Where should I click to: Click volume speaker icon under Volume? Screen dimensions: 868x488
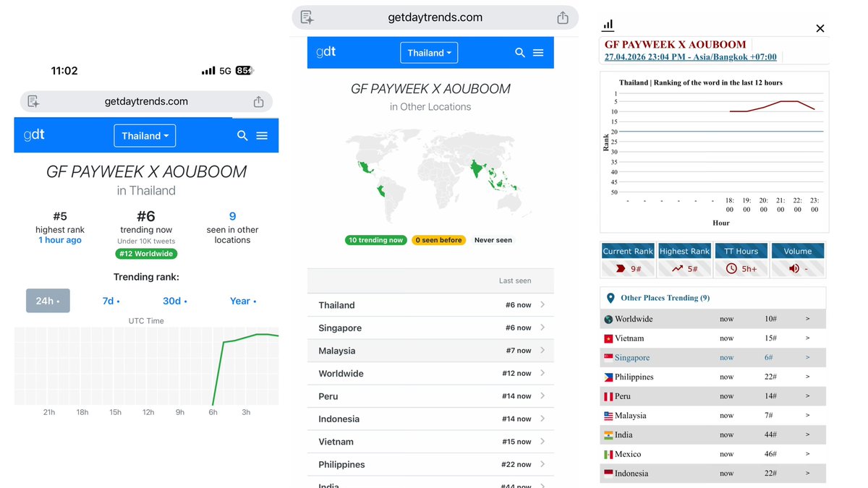point(793,268)
